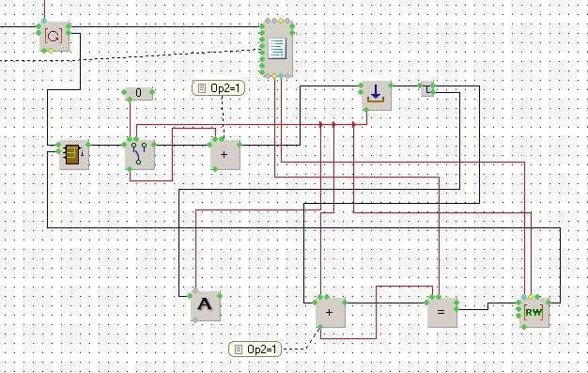Click the brown list info block
Viewport: 588px width, 373px height.
coord(74,155)
